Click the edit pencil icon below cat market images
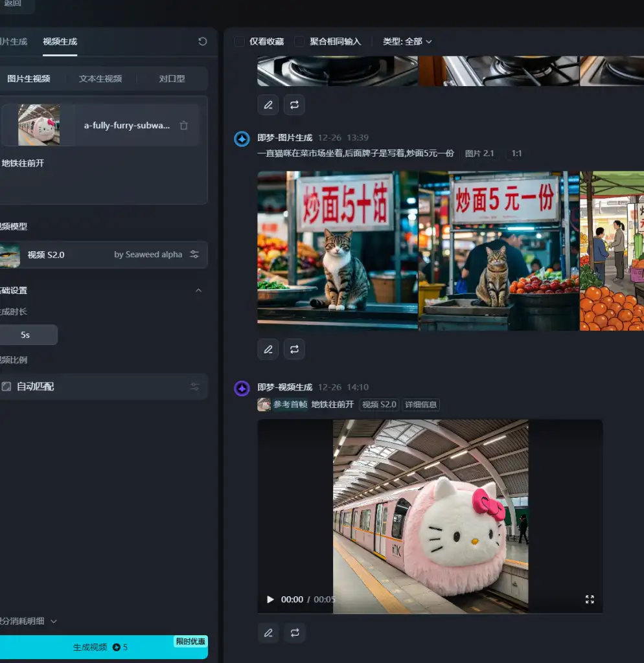Viewport: 644px width, 663px height. 268,350
